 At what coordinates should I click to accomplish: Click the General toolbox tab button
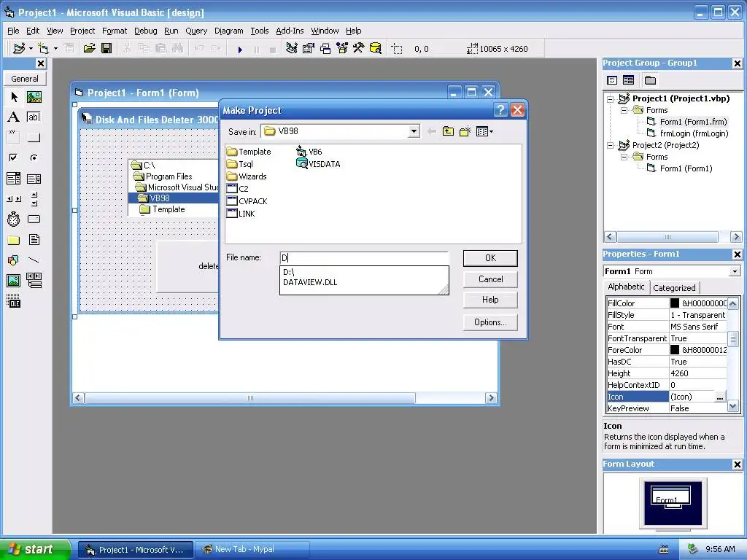(x=25, y=79)
